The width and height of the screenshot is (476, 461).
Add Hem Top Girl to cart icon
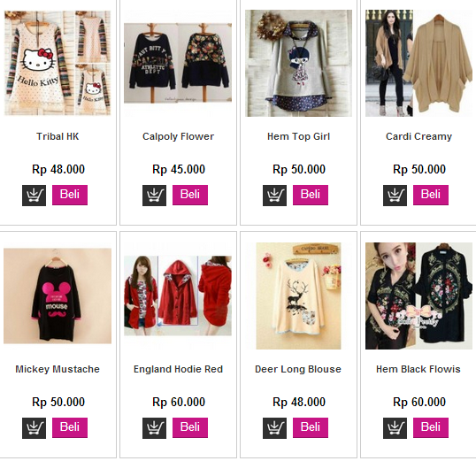274,196
